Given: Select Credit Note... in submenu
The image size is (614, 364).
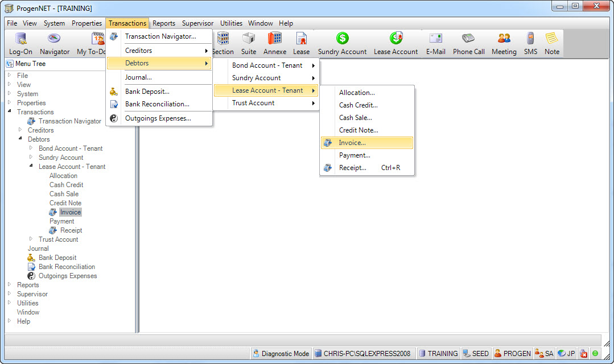Looking at the screenshot, I should point(366,130).
